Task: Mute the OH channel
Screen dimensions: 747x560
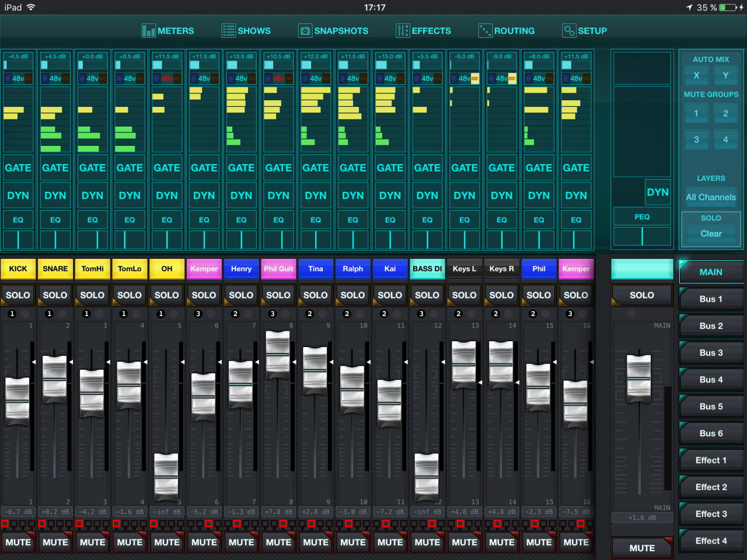Action: (x=167, y=542)
